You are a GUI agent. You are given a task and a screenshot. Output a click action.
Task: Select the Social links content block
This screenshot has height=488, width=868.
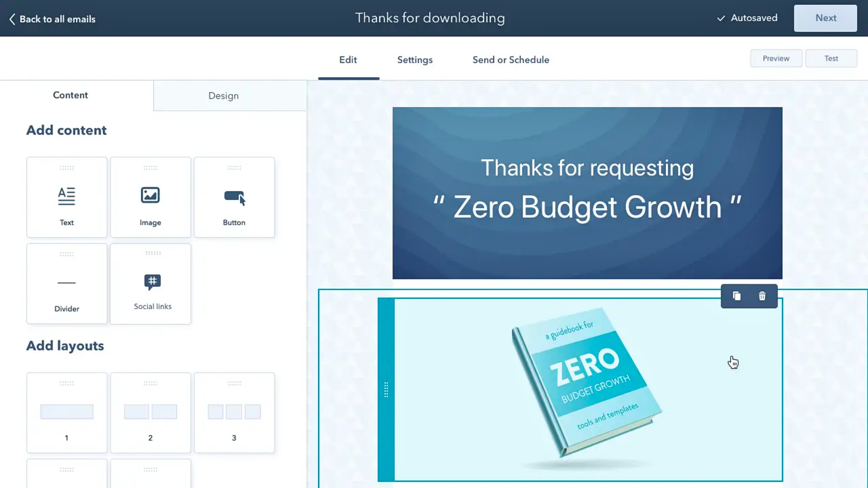[153, 284]
